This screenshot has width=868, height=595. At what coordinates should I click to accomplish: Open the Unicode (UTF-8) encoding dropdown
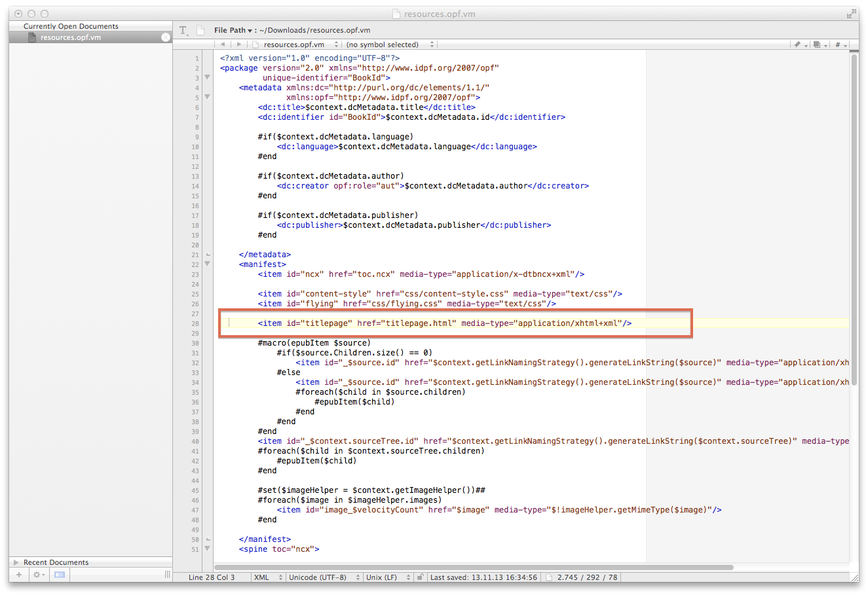tap(324, 577)
